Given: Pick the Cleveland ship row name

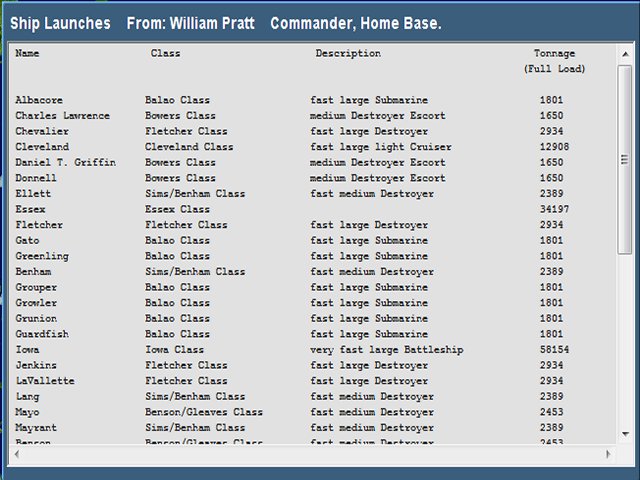Looking at the screenshot, I should pyautogui.click(x=42, y=147).
